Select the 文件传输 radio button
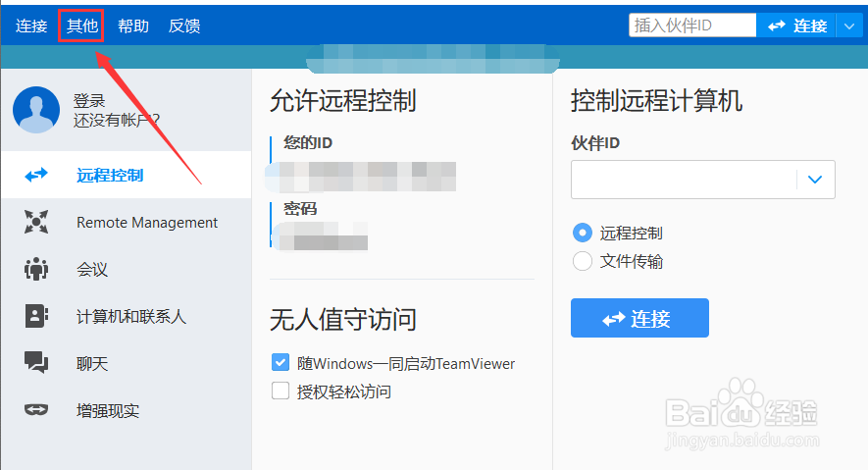The width and height of the screenshot is (868, 470). tap(583, 261)
